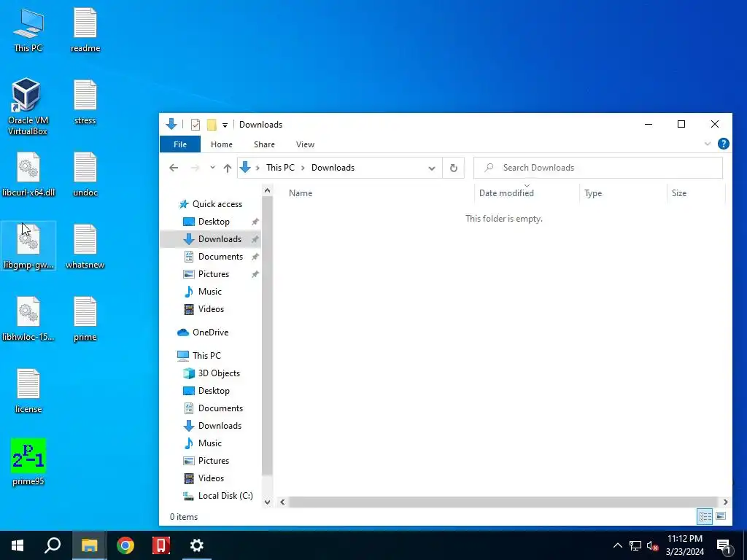
Task: Open Videos under Quick access
Action: tap(211, 309)
